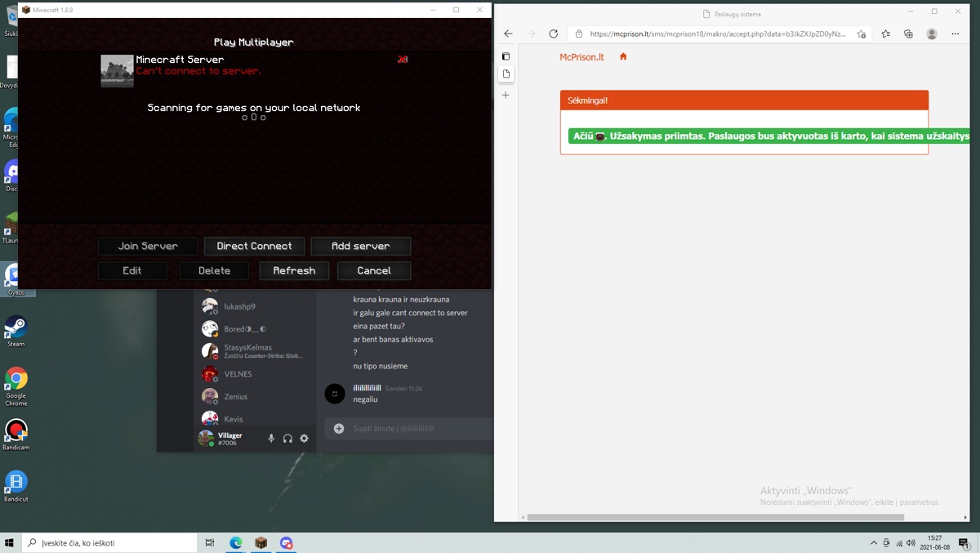The image size is (980, 553).
Task: Click site lock icon in address bar
Action: 579,33
